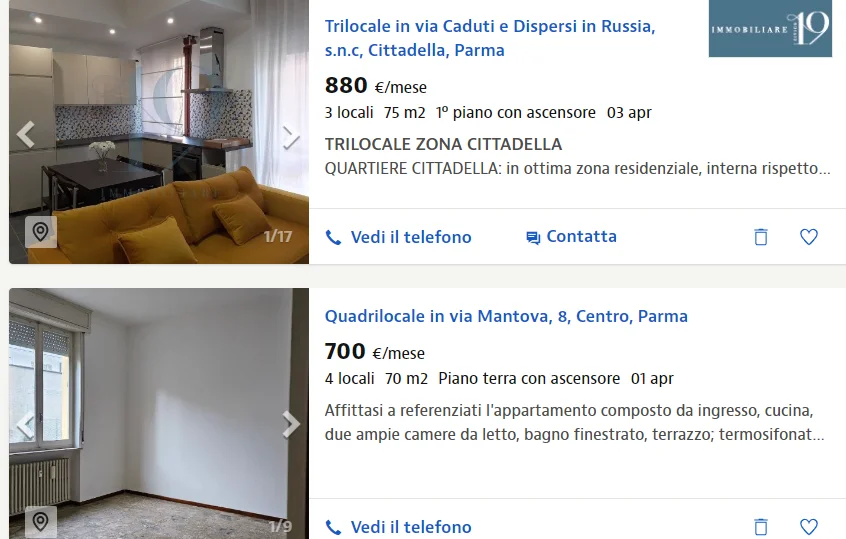Click the TRILOCALE ZONA CITTADELLA description heading
The image size is (846, 539).
443,144
